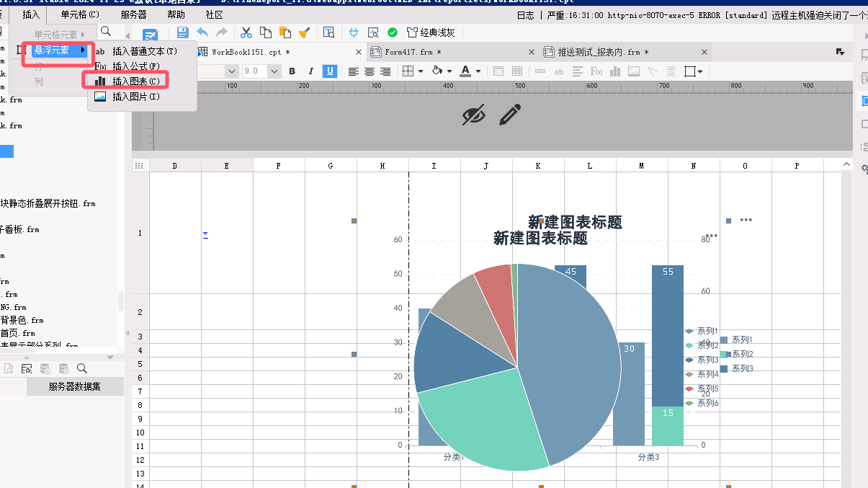The image size is (868, 488).
Task: Open the font family dropdown arrow
Action: (x=232, y=71)
